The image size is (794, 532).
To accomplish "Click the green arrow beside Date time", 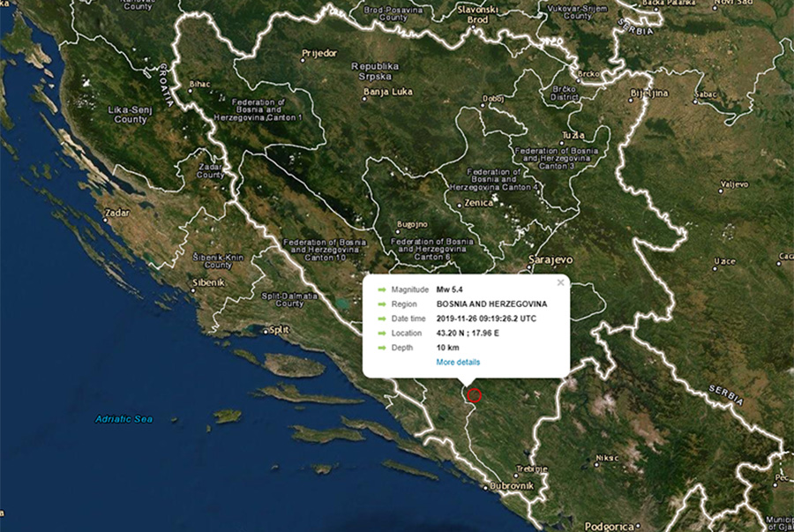I will (x=382, y=318).
